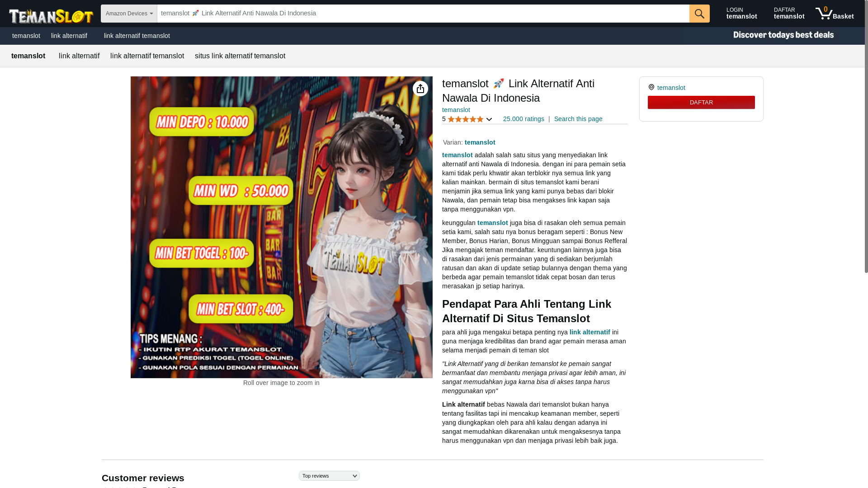
Task: Expand the rating breakdown chevron
Action: click(489, 119)
